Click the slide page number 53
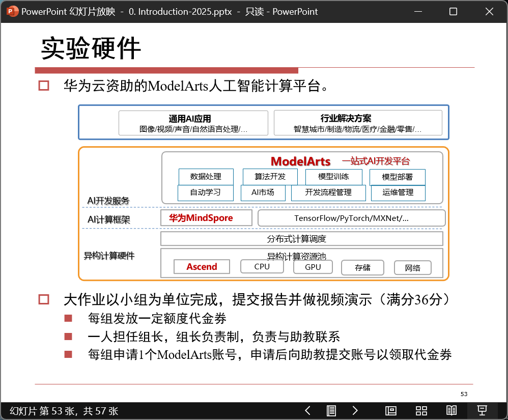Viewport: 508px width, 420px height. (464, 394)
